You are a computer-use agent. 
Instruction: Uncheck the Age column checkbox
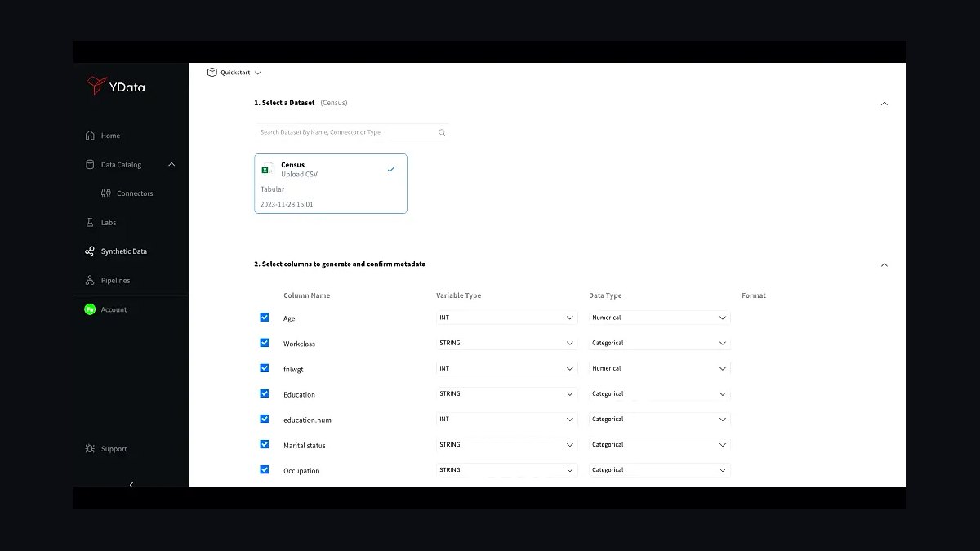coord(265,318)
